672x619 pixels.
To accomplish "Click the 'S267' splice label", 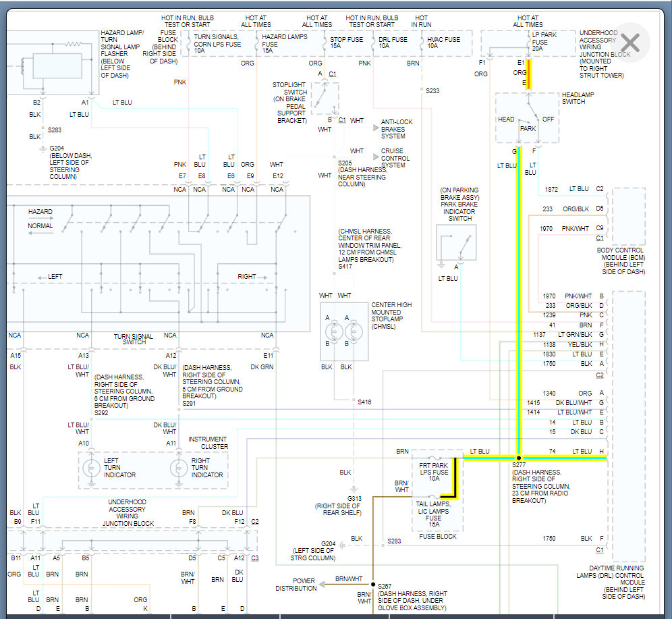I will pos(385,586).
